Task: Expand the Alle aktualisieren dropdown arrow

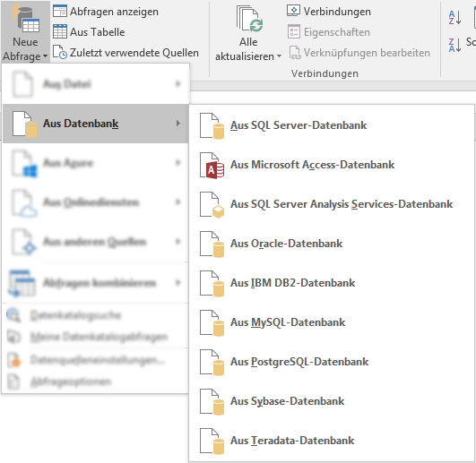Action: pos(279,56)
